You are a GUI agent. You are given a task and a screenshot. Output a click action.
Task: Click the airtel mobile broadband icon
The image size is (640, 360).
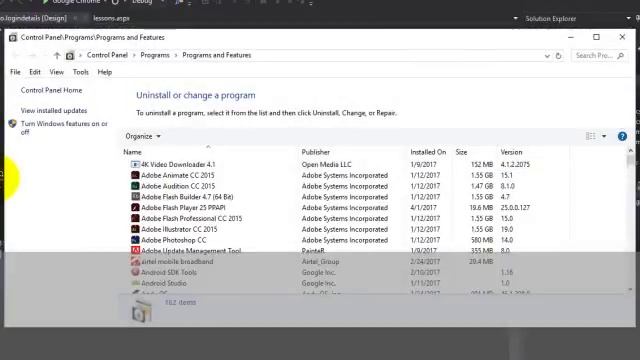pos(135,262)
